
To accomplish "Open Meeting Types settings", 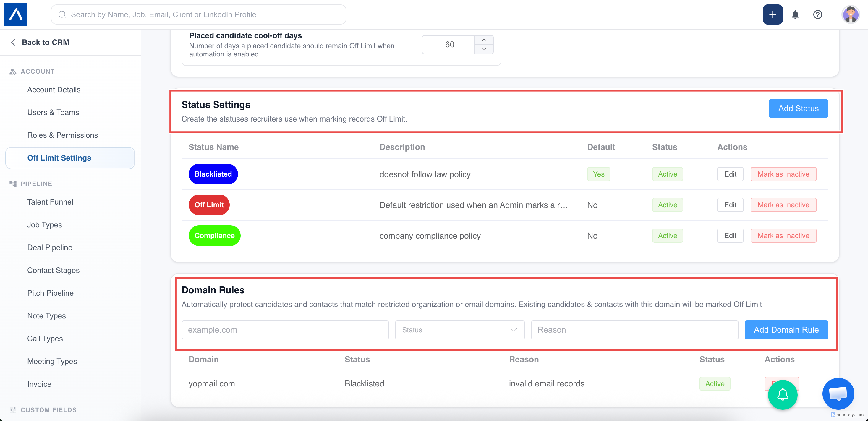I will pos(52,361).
